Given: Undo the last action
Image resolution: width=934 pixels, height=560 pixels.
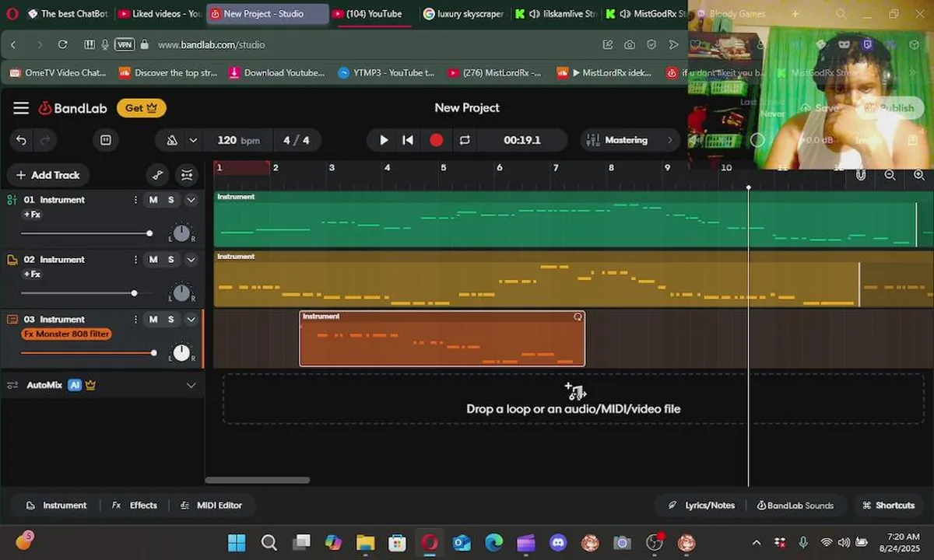Looking at the screenshot, I should coord(21,140).
